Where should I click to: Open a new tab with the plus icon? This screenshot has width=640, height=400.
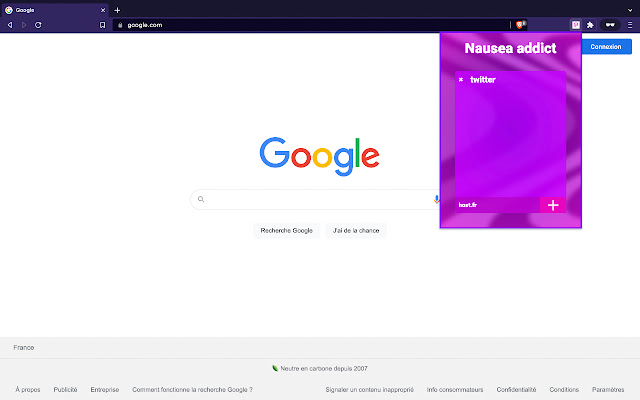(x=117, y=10)
